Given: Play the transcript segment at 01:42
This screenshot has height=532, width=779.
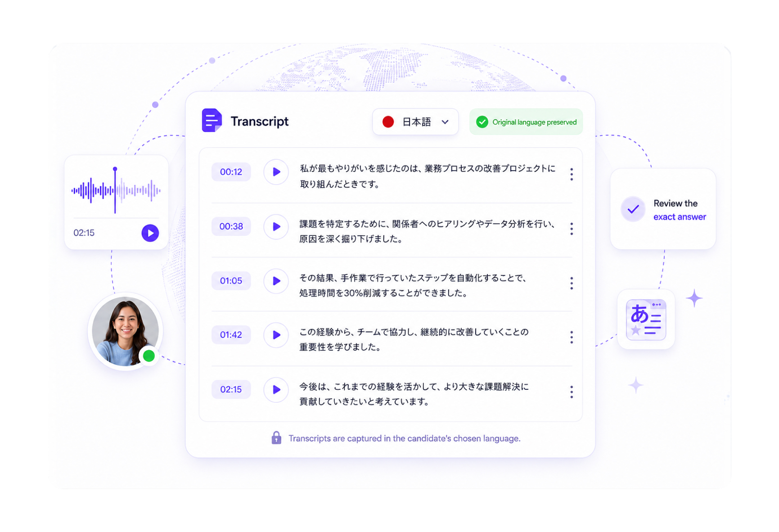Looking at the screenshot, I should point(276,335).
